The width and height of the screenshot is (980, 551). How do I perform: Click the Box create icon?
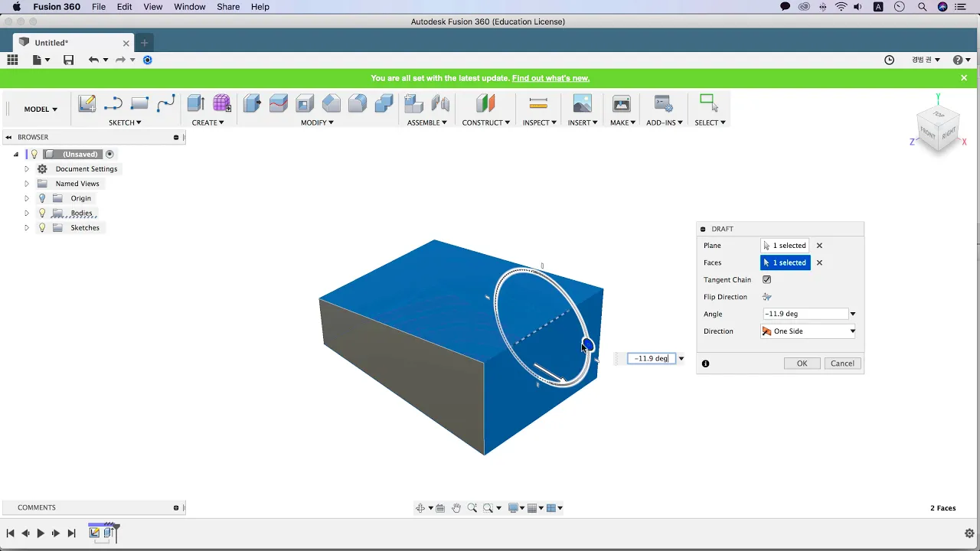tap(196, 103)
